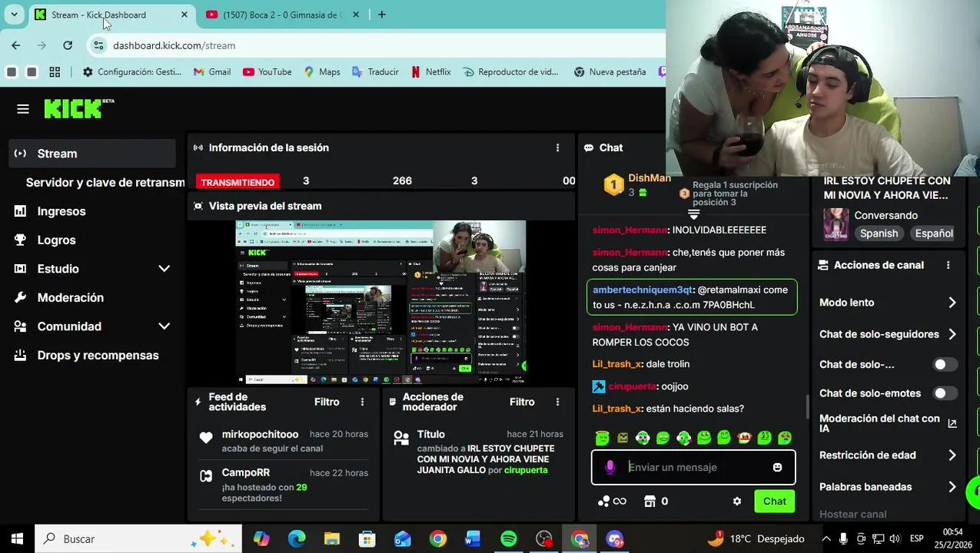The width and height of the screenshot is (980, 553).
Task: Click DishMan in the gift leaderboard
Action: pyautogui.click(x=649, y=178)
